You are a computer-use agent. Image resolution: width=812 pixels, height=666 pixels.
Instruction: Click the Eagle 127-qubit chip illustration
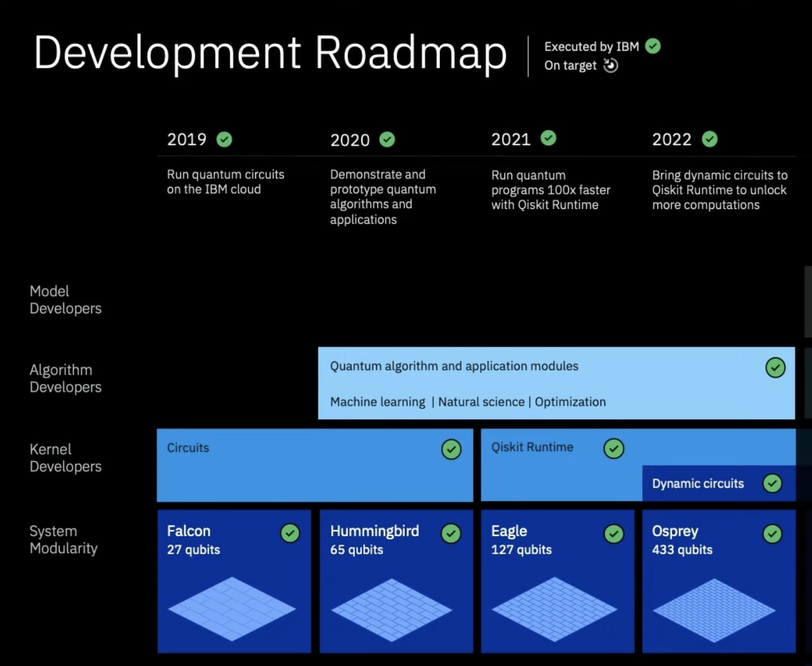click(554, 609)
